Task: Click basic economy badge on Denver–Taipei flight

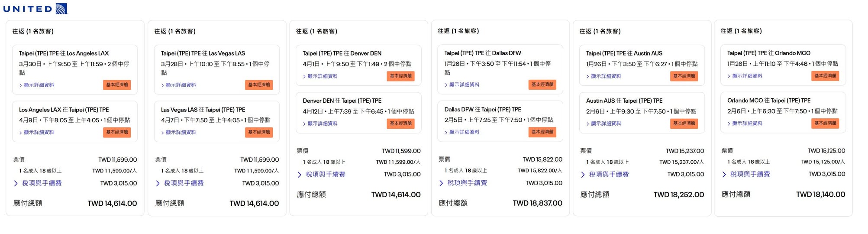Action: 400,124
